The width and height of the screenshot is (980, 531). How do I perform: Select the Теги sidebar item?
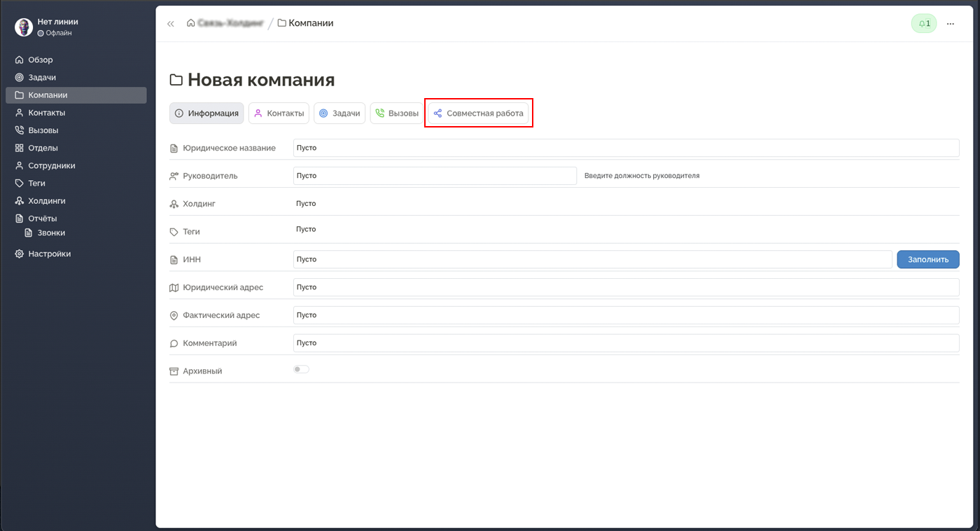click(x=35, y=183)
